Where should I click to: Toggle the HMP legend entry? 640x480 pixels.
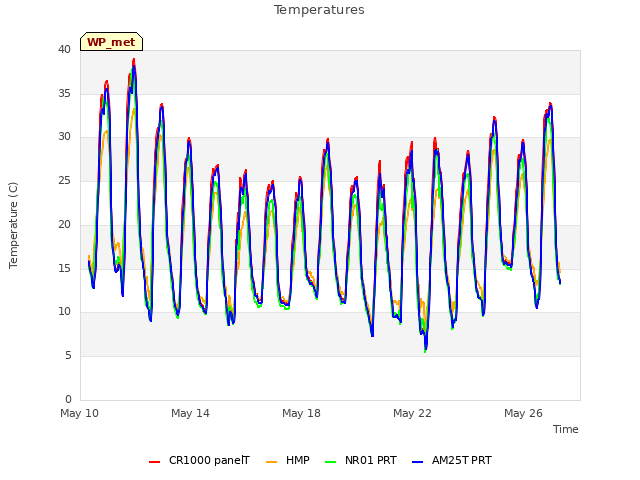coord(288,461)
